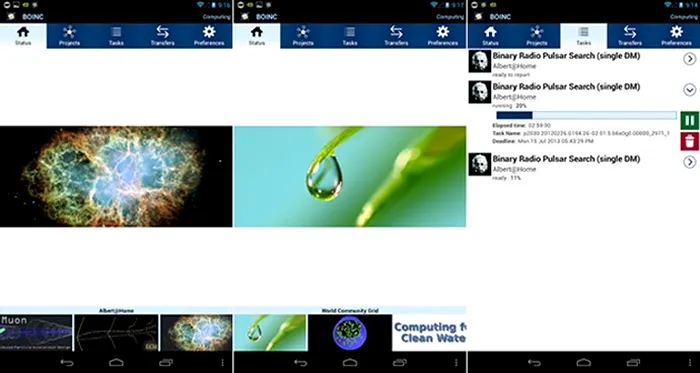Open overflow menu dots on middle phone
The image size is (700, 373).
(x=456, y=363)
